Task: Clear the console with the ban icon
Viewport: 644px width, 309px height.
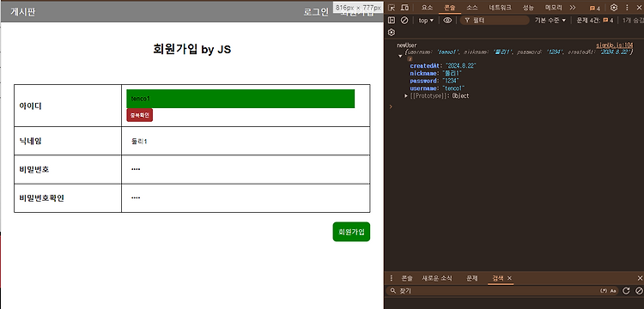Action: [404, 20]
